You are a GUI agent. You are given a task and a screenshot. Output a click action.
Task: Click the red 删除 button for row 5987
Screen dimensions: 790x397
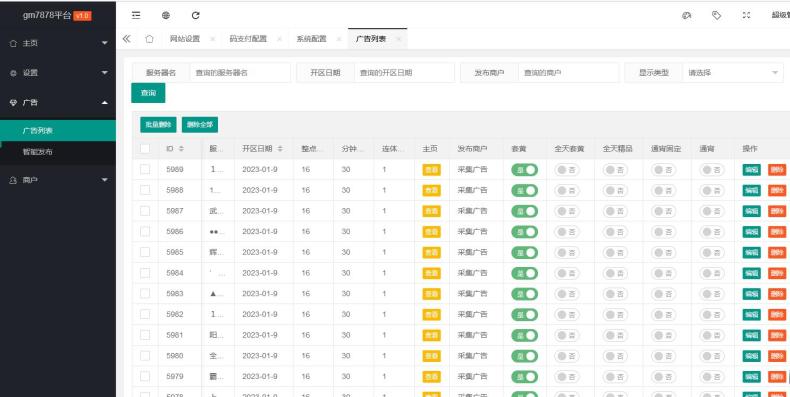[777, 211]
